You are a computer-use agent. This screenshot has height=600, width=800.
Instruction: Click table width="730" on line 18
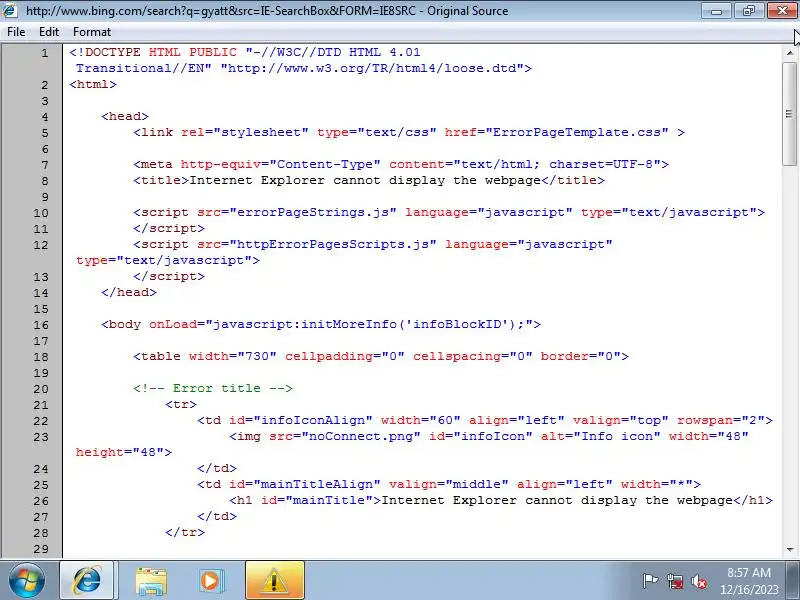[x=205, y=356]
